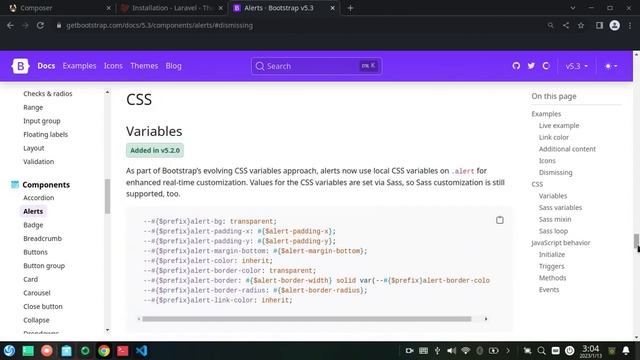This screenshot has width=640, height=360.
Task: Open the Chrome profile avatar
Action: coord(615,25)
